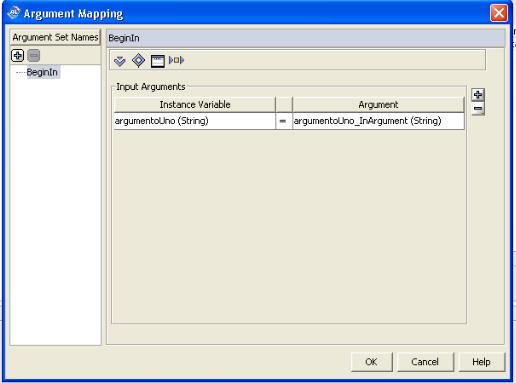Select BeginIn in Argument Set Names tree

pos(42,72)
